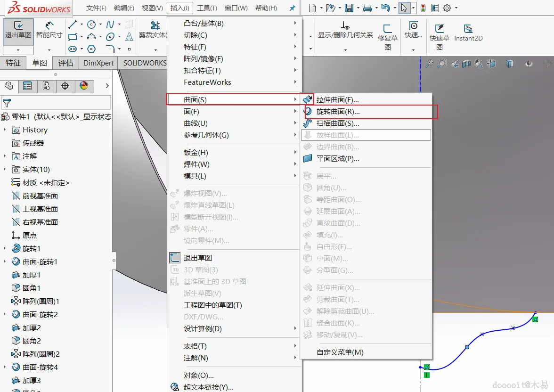Screen dimensions: 554x392
Task: Select 原点 in the feature tree
Action: [x=24, y=236]
